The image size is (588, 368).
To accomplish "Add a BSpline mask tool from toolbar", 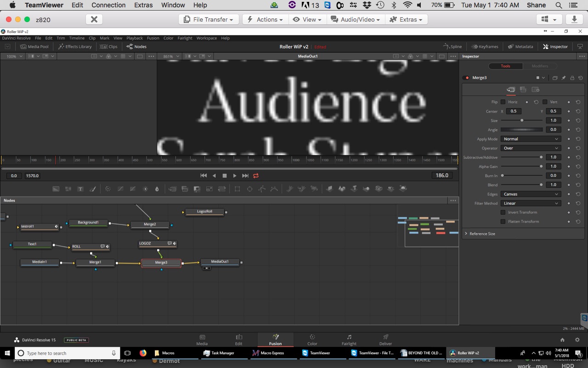I will pyautogui.click(x=274, y=189).
